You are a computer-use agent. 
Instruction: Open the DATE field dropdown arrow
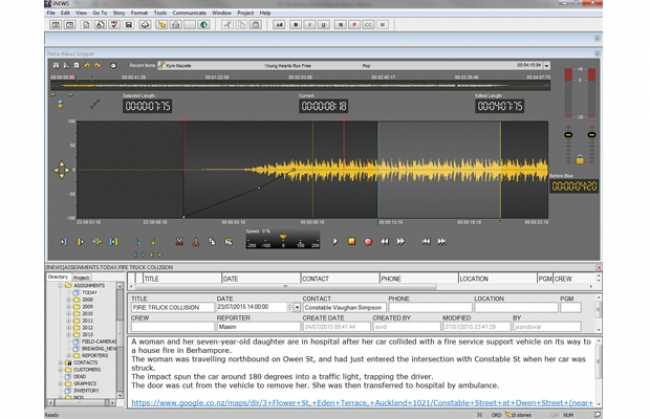[x=297, y=308]
